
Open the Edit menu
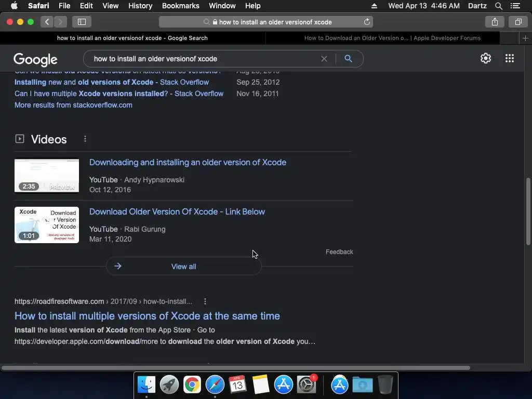[86, 6]
